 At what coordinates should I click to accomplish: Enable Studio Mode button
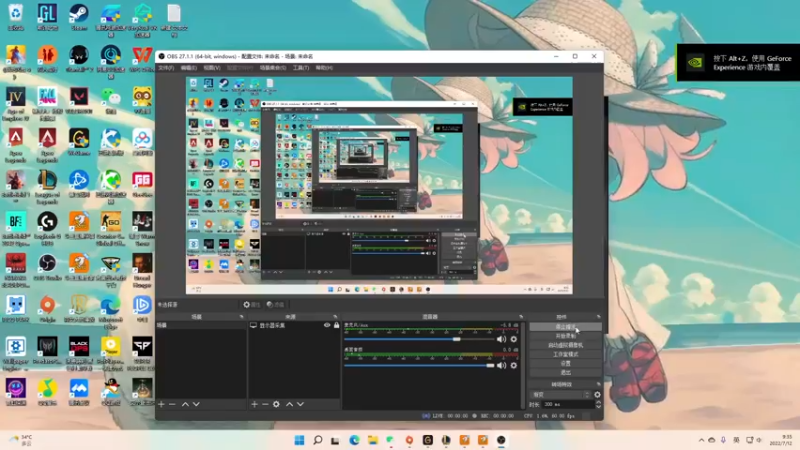point(565,354)
